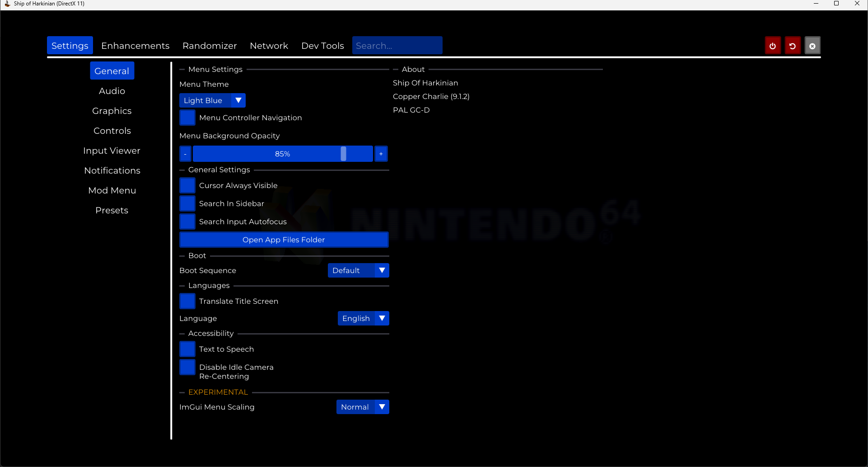868x467 pixels.
Task: Enable the Text to Speech checkbox
Action: [187, 349]
